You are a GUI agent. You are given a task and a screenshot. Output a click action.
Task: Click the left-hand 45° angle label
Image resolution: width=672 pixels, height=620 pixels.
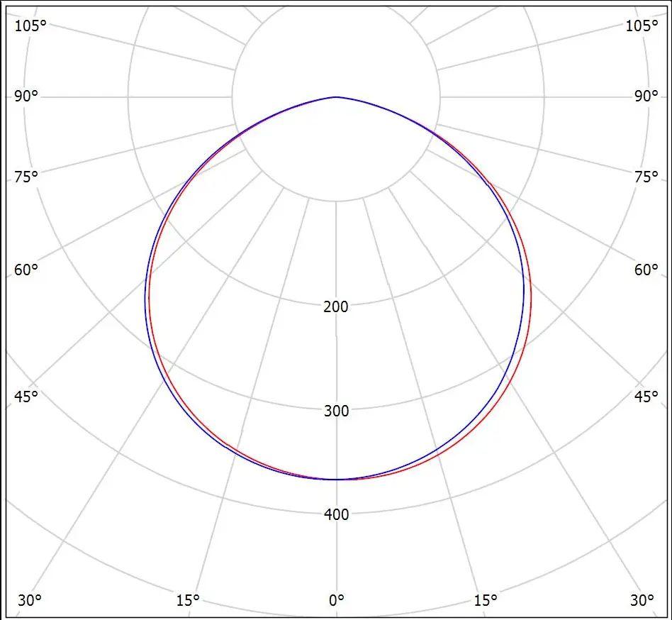[26, 396]
